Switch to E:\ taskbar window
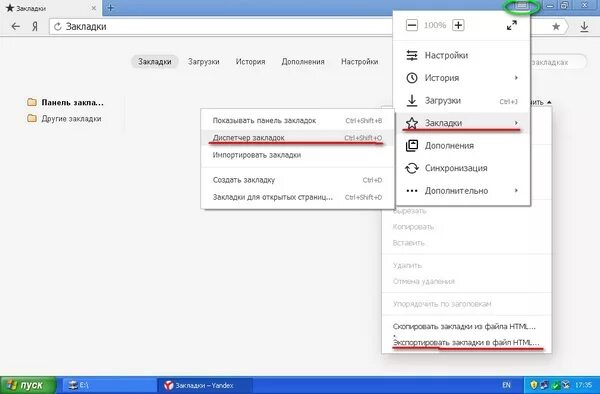This screenshot has width=600, height=394. pos(108,385)
